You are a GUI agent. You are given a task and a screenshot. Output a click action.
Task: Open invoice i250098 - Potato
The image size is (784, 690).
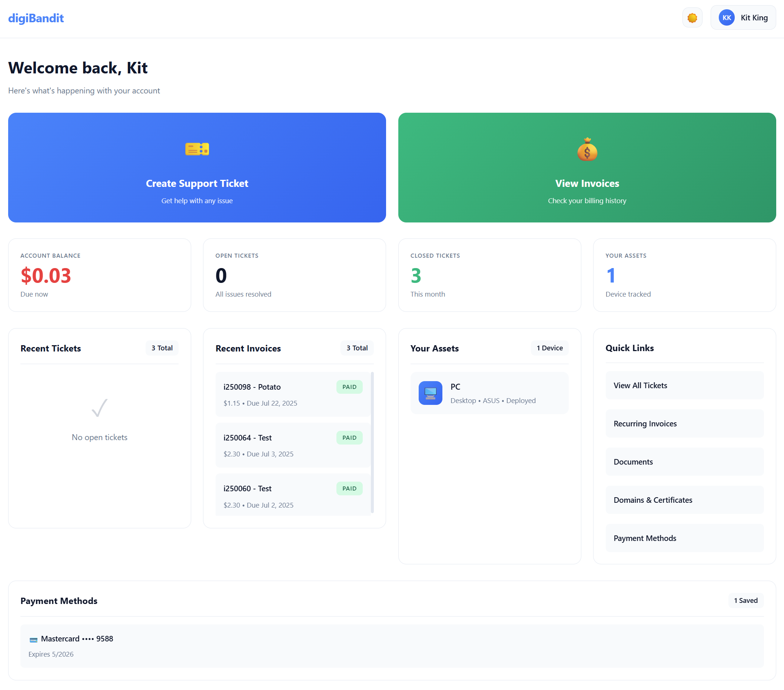[252, 387]
